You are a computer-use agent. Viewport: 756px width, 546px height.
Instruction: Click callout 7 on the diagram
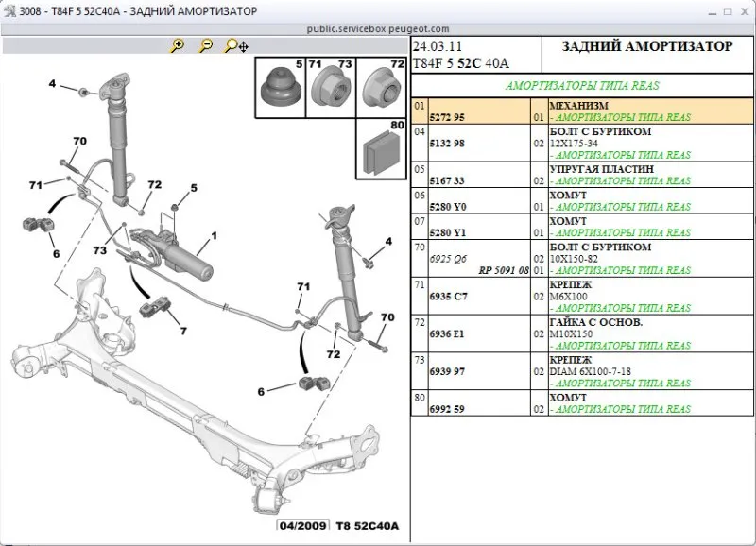coord(183,331)
